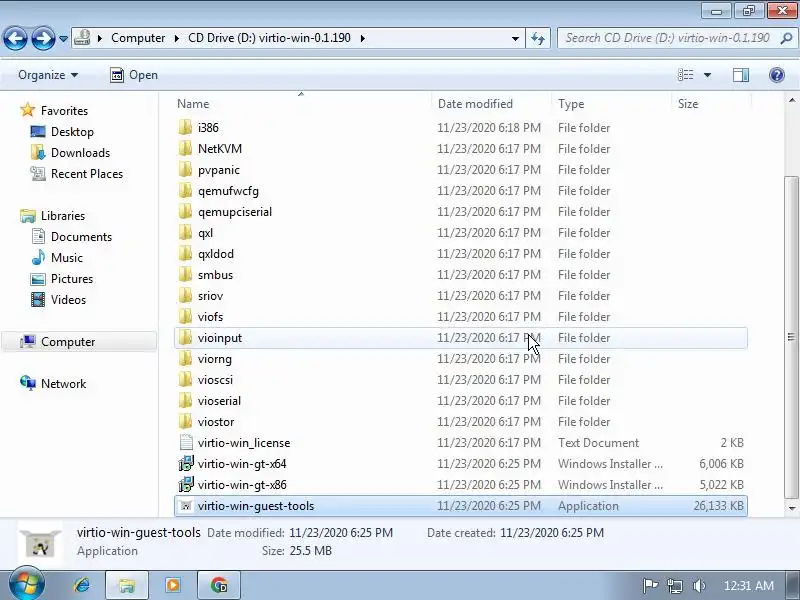
Task: Sort by the Type column header
Action: tap(571, 104)
